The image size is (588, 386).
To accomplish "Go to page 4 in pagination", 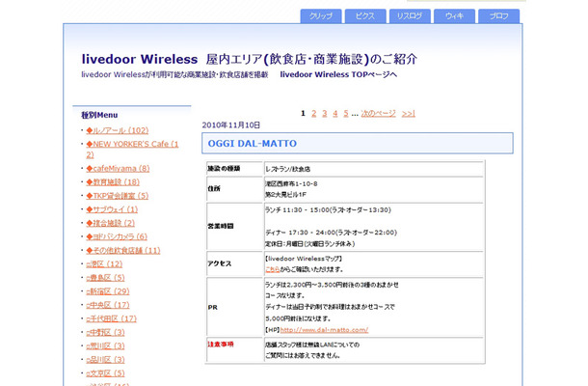I will (335, 113).
